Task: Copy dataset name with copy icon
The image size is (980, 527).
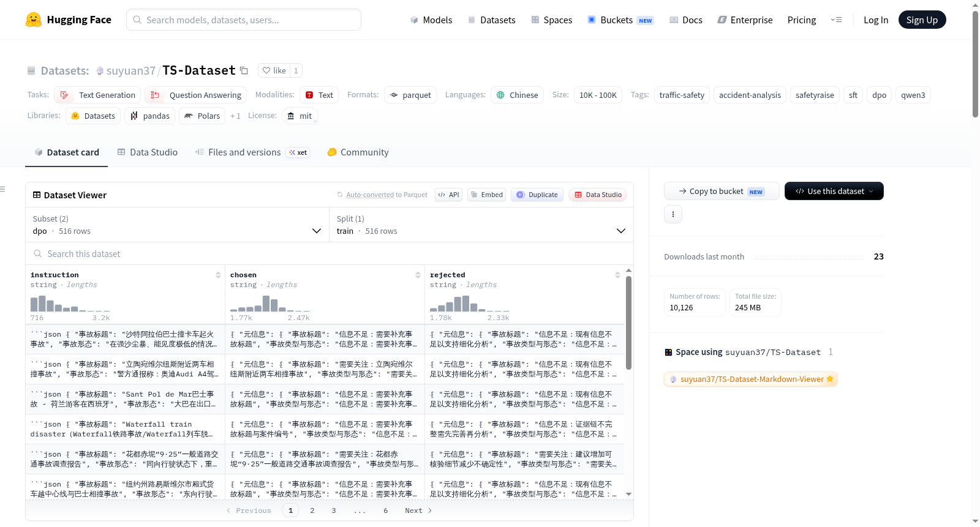Action: 244,70
